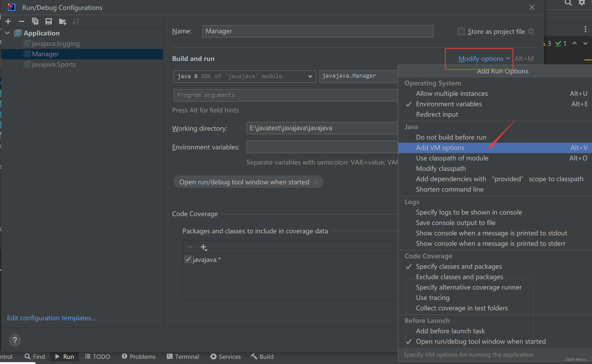The height and width of the screenshot is (364, 592).
Task: Add a coverage package with plus icon
Action: pos(204,247)
